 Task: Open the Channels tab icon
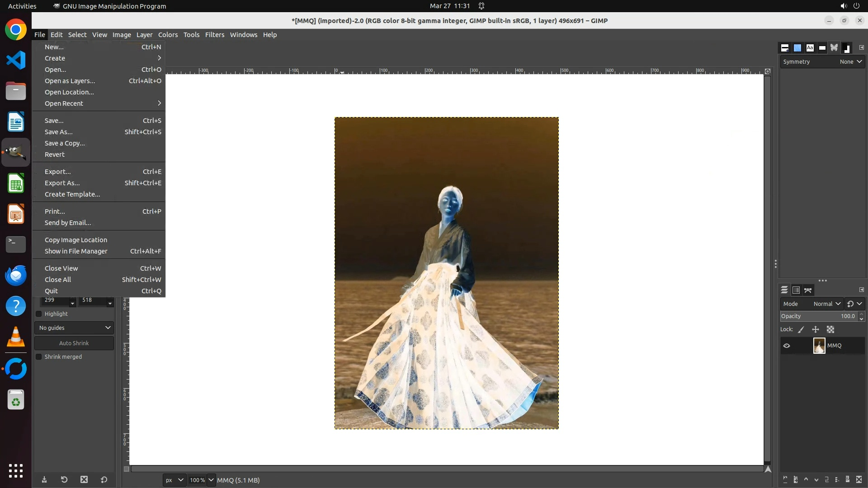tap(796, 290)
